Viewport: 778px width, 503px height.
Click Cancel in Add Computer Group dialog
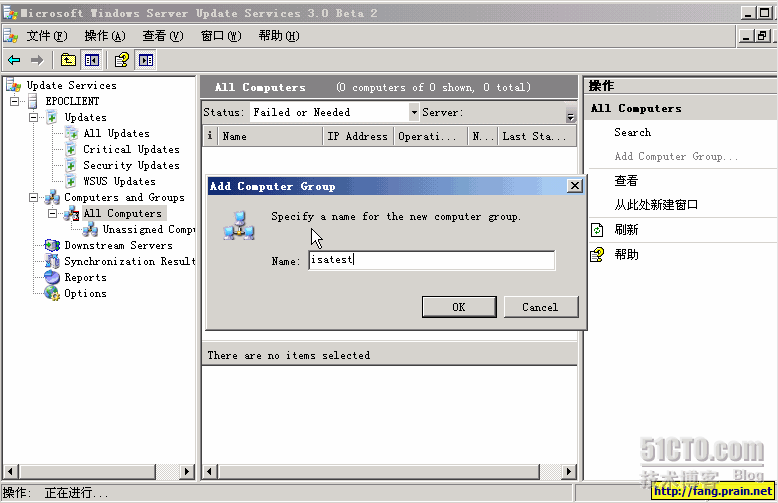[x=541, y=307]
